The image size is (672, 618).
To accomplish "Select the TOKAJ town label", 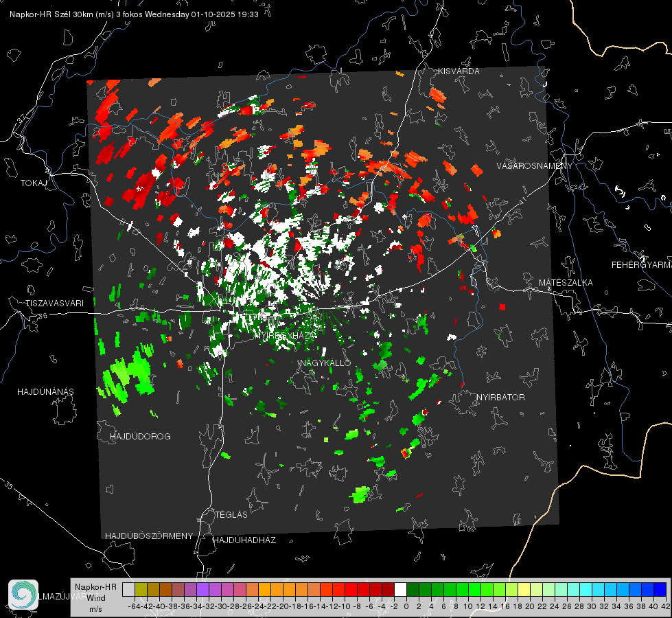I will tap(34, 183).
